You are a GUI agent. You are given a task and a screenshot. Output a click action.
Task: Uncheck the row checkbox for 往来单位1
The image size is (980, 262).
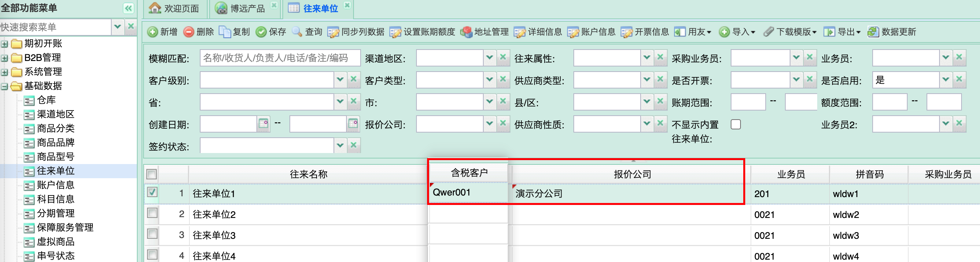click(152, 192)
